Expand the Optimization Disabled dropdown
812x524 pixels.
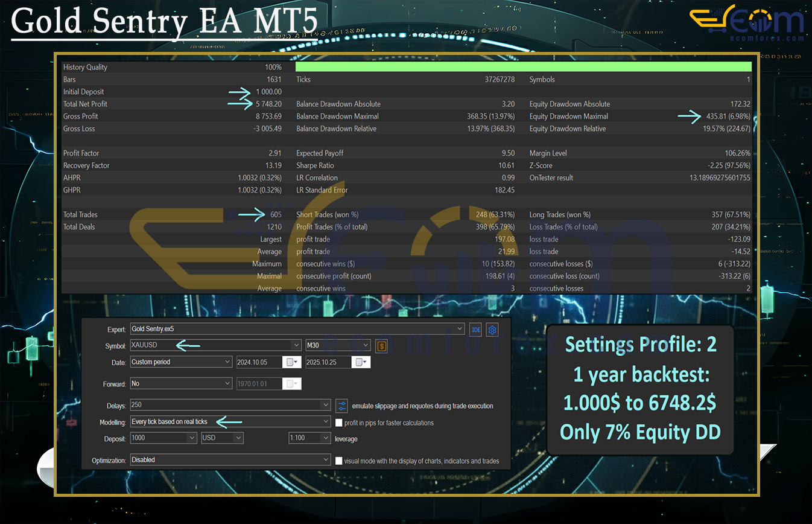[326, 460]
